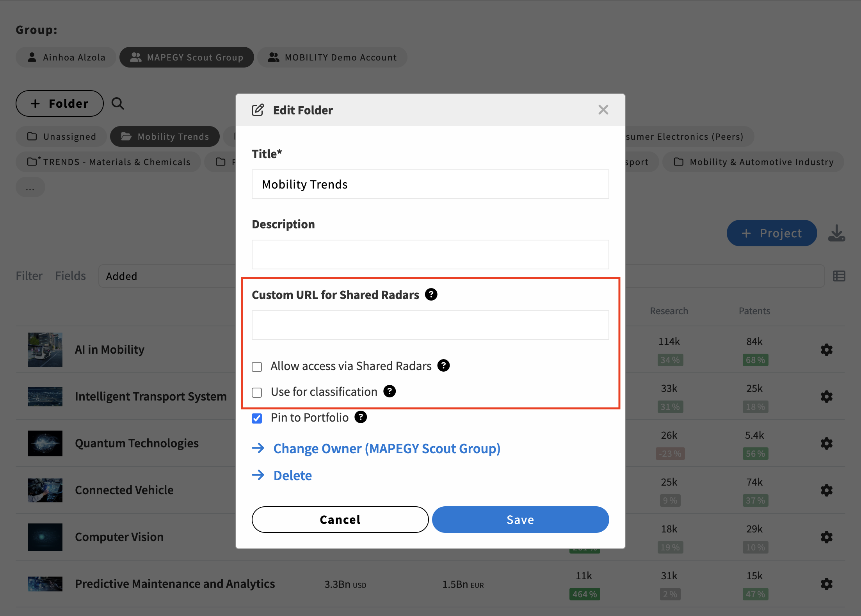Click the Cancel button

click(340, 520)
